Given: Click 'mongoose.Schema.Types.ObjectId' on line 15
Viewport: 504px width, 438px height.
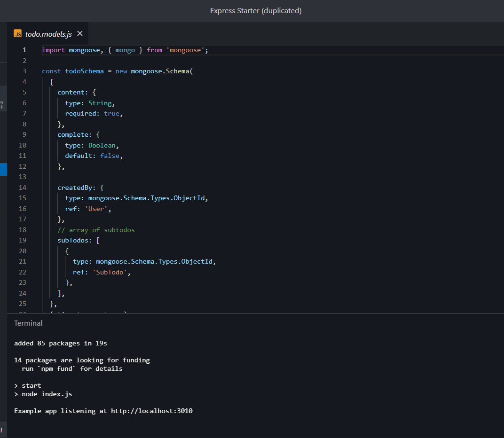Looking at the screenshot, I should pos(147,198).
